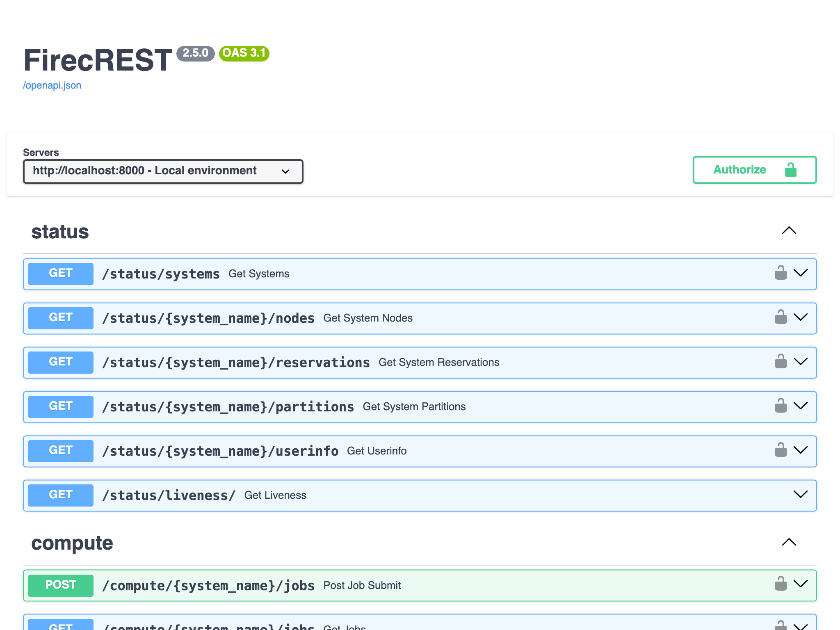Click the 'Get Systems' summary text
This screenshot has height=630, width=840.
click(x=259, y=274)
